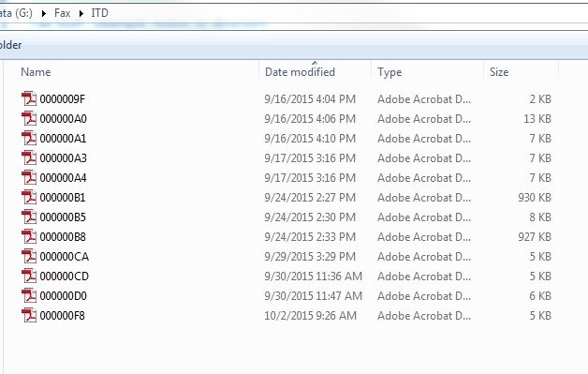
Task: Click date 9/16/2015 4:10 PM
Action: point(310,138)
